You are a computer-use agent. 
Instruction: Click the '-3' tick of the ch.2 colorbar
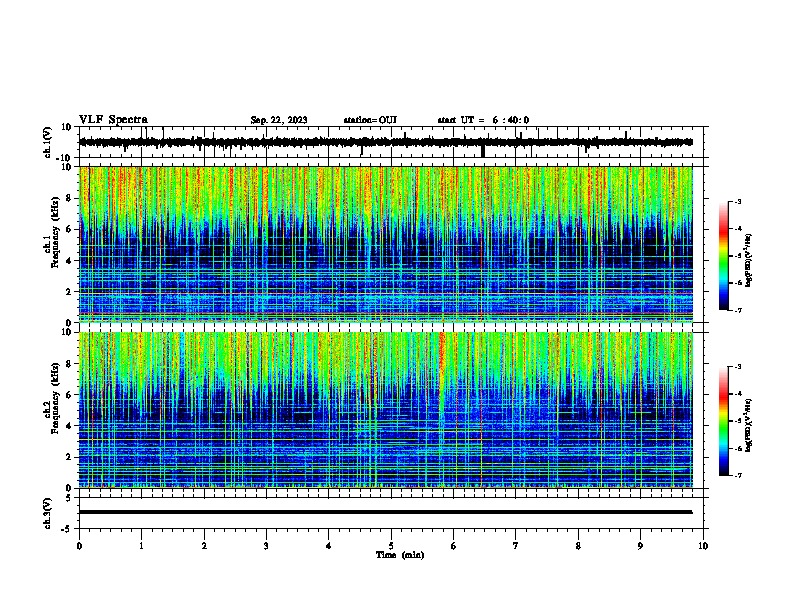pos(737,367)
